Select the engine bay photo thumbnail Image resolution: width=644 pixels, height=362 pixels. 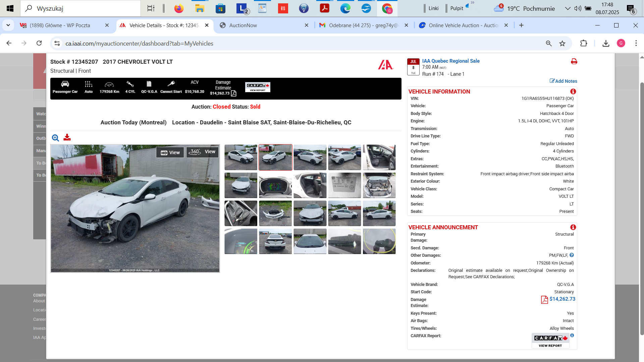pos(379,185)
